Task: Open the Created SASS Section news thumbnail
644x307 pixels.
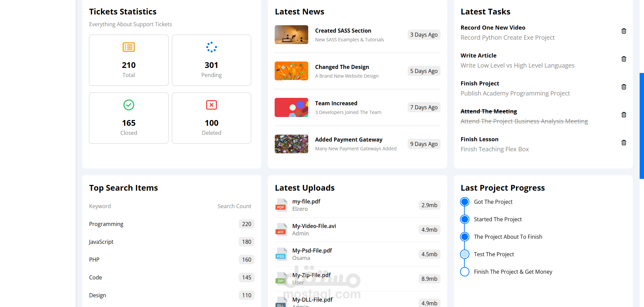Action: click(x=291, y=35)
